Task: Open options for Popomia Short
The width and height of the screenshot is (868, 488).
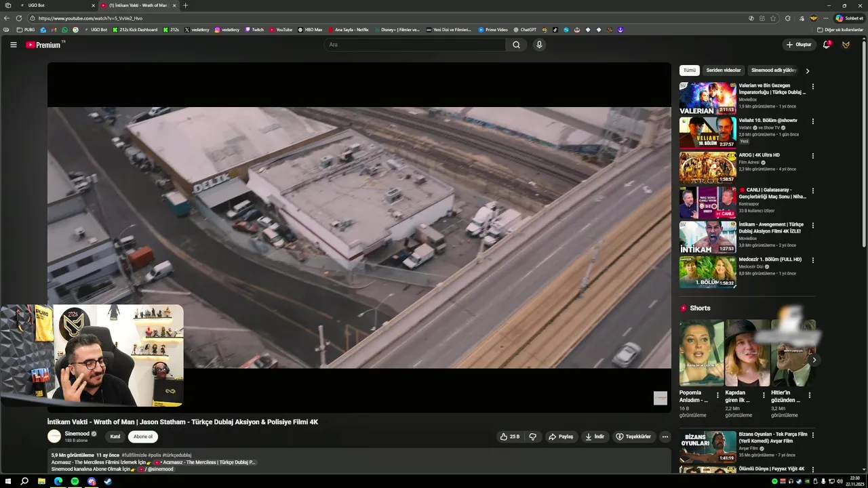Action: [x=717, y=394]
